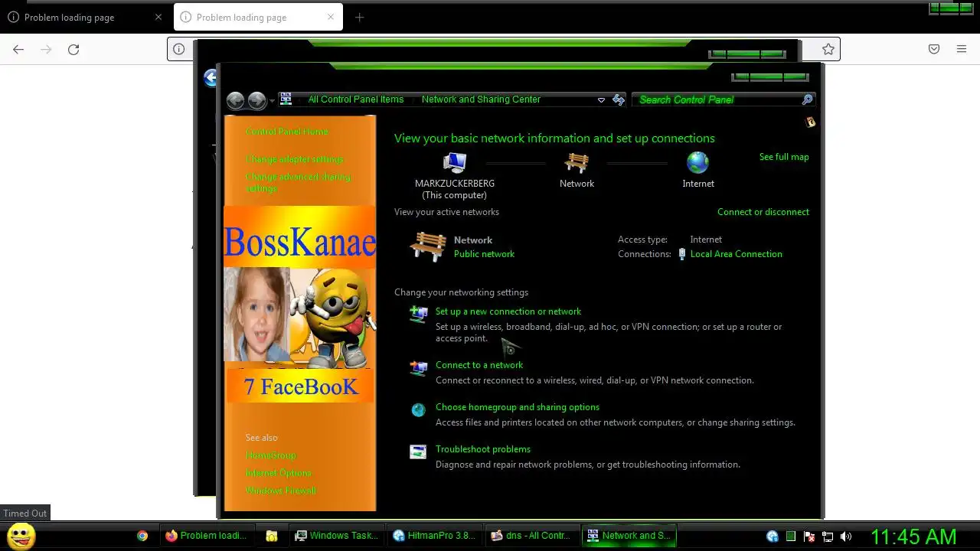980x551 pixels.
Task: Open Control Panel Home link
Action: pos(286,132)
